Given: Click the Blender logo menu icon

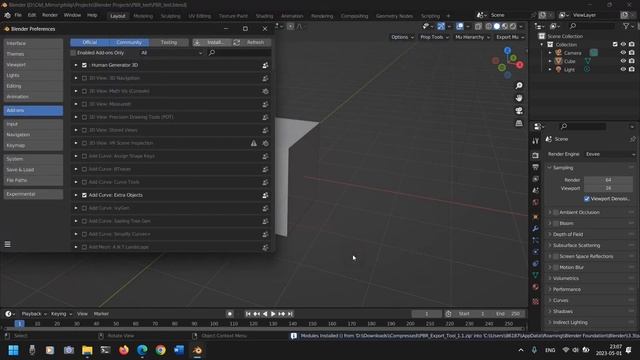Looking at the screenshot, I should (7, 15).
